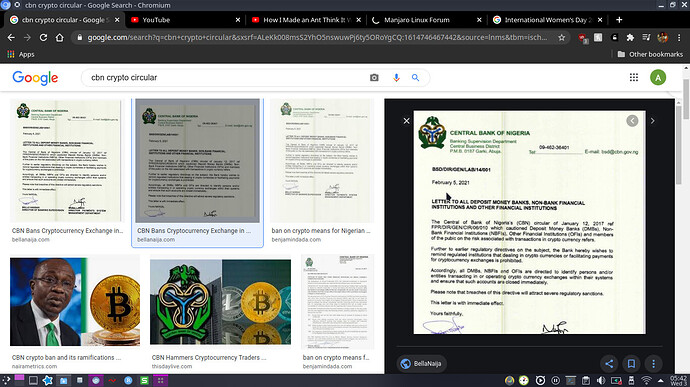Show the next image in the preview

point(653,121)
